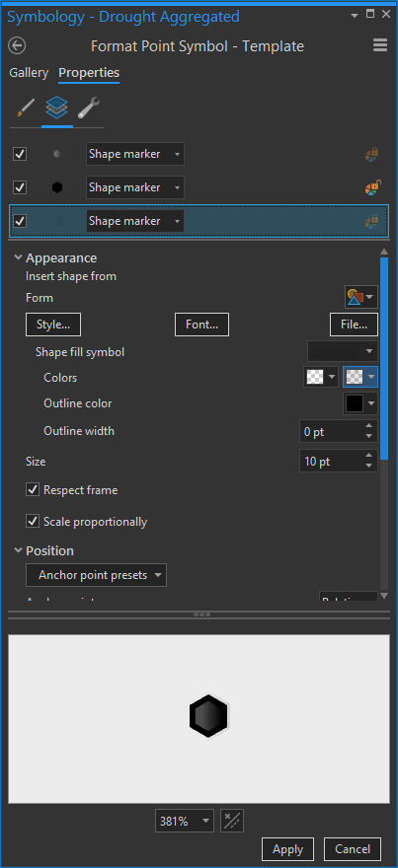Image resolution: width=398 pixels, height=868 pixels.
Task: Select the Structure wrench icon
Action: coord(88,108)
